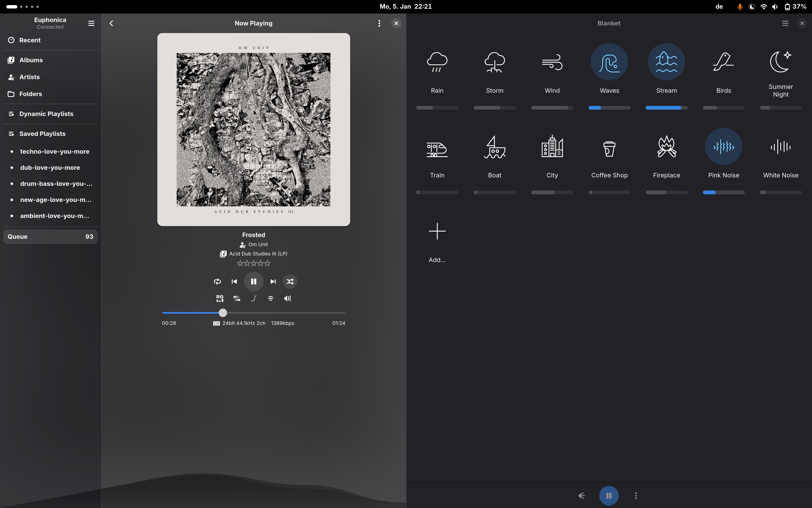Activate the Coffee Shop sound
The width and height of the screenshot is (812, 508).
coord(609,147)
